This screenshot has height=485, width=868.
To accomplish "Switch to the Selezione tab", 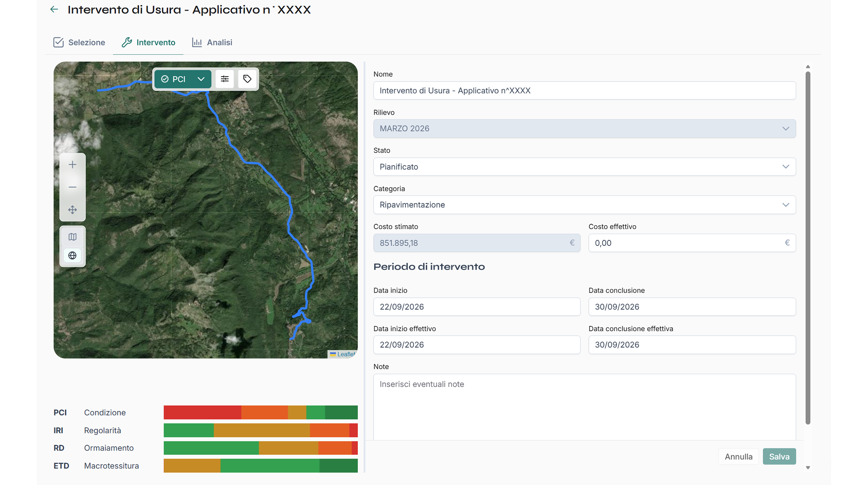I will click(x=79, y=42).
